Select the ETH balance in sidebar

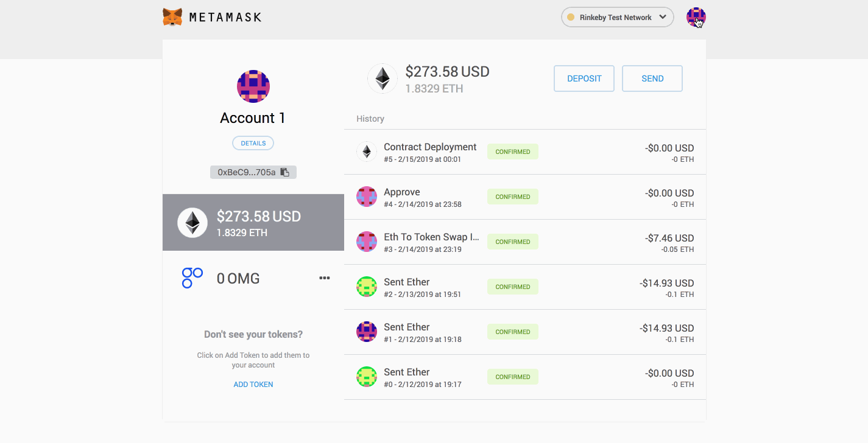coord(253,222)
